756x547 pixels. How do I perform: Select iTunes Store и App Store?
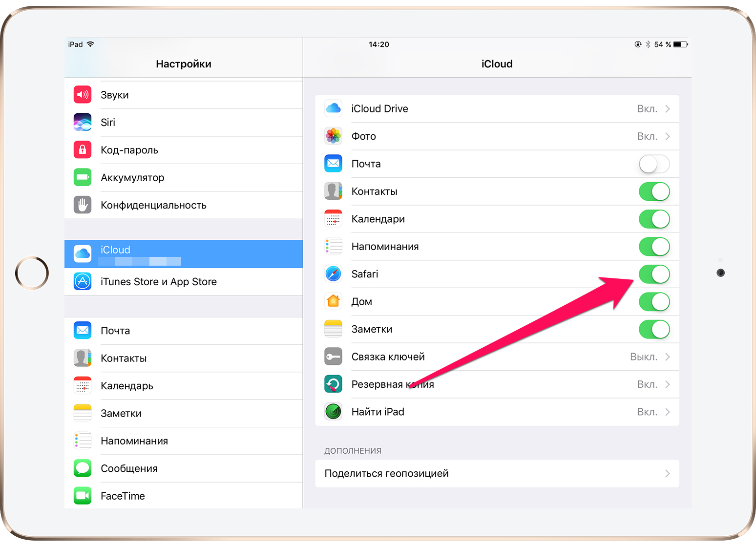(184, 282)
